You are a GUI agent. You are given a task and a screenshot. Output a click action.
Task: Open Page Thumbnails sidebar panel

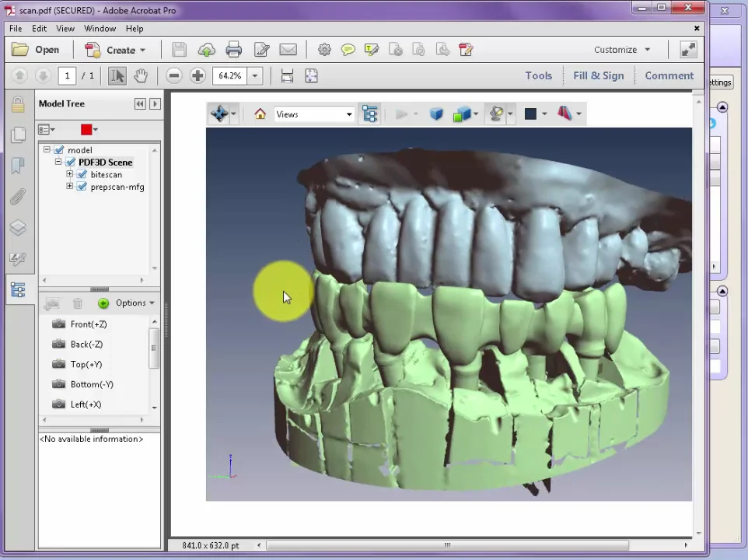[x=18, y=135]
